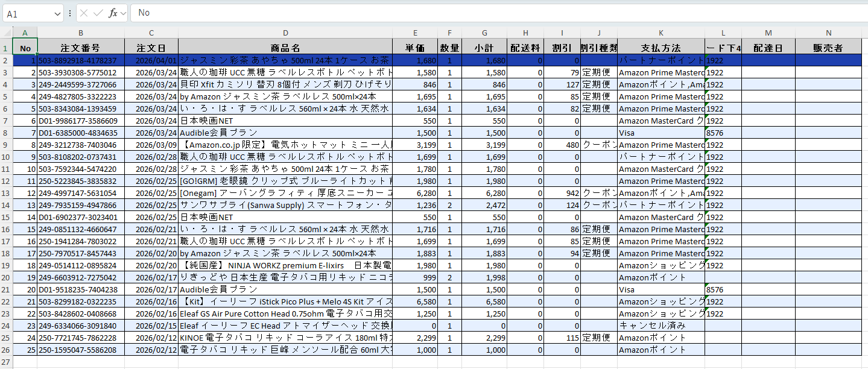Click inside the formula bar showing "No"
Image resolution: width=868 pixels, height=369 pixels.
[x=483, y=13]
